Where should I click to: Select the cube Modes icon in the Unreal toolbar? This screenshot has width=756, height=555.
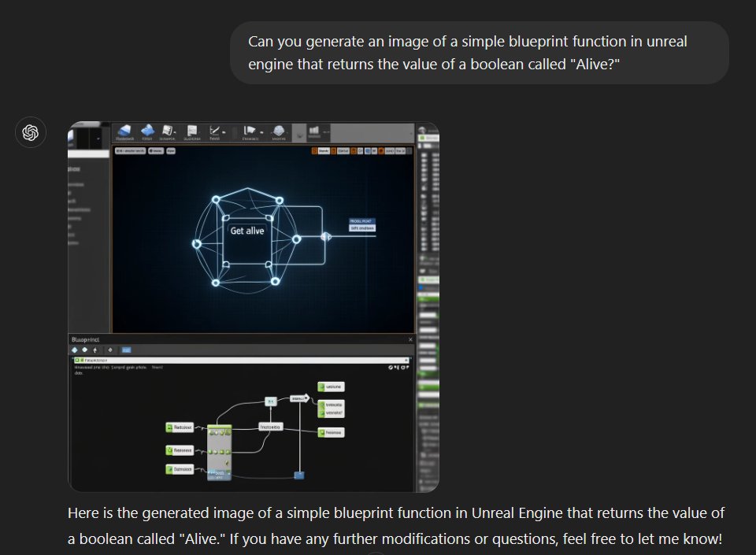click(124, 132)
